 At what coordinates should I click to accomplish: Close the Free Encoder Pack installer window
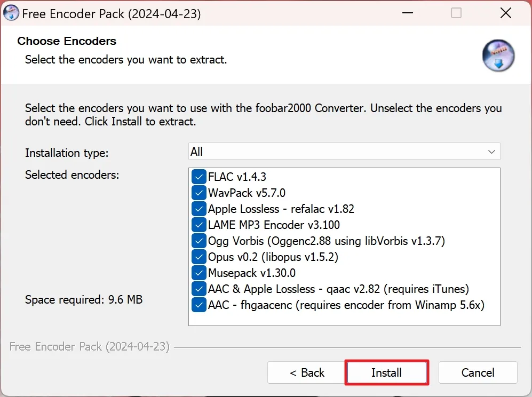point(505,13)
